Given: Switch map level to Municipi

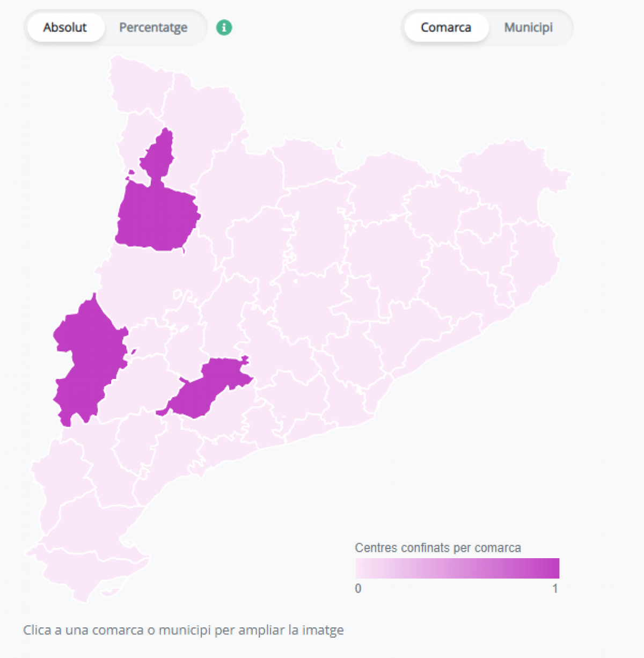Looking at the screenshot, I should point(528,27).
